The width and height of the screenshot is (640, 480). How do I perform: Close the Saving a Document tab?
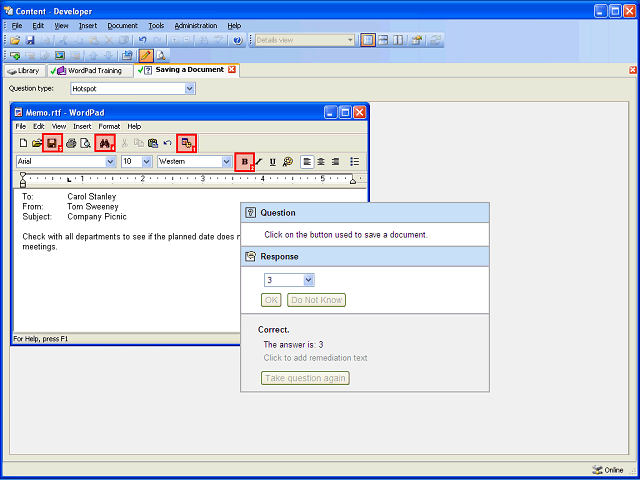tap(232, 69)
